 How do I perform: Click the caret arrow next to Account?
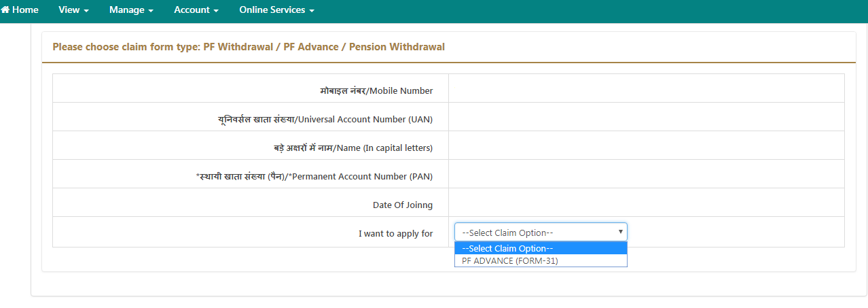click(215, 11)
